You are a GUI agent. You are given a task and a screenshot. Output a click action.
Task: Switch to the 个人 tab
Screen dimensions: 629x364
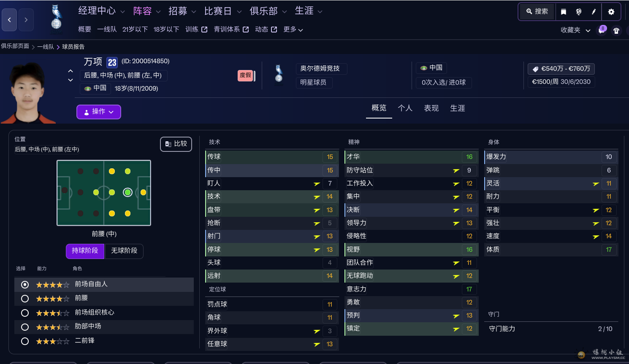(405, 108)
